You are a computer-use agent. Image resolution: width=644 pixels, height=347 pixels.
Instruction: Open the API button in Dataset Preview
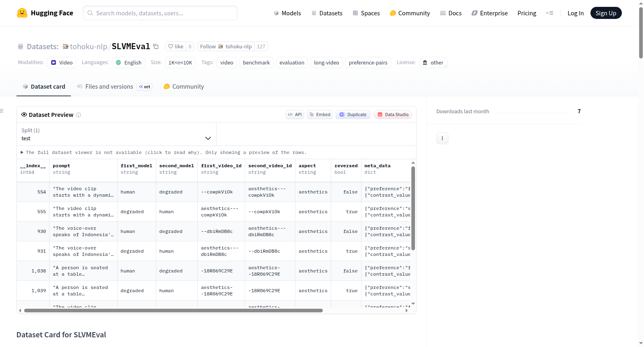pyautogui.click(x=295, y=114)
